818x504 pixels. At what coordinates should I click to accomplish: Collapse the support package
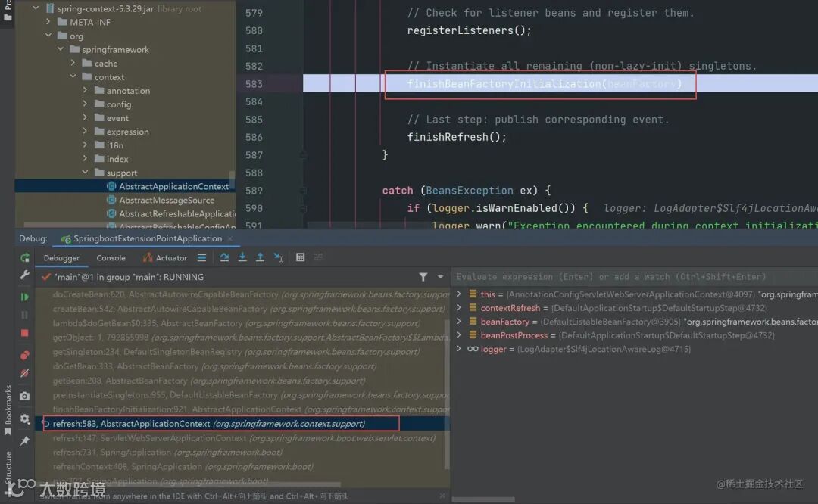85,172
